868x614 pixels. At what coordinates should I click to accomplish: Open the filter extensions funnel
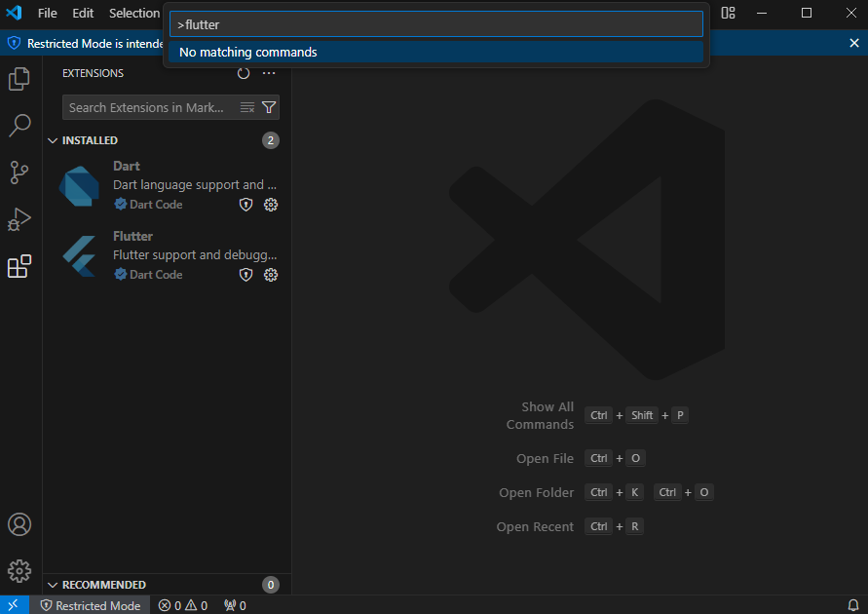point(269,107)
